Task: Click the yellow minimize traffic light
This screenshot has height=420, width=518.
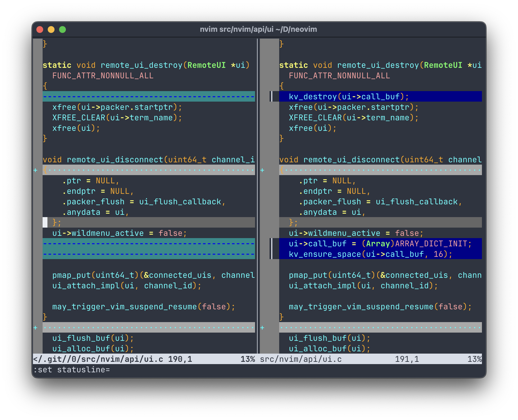Action: point(51,29)
